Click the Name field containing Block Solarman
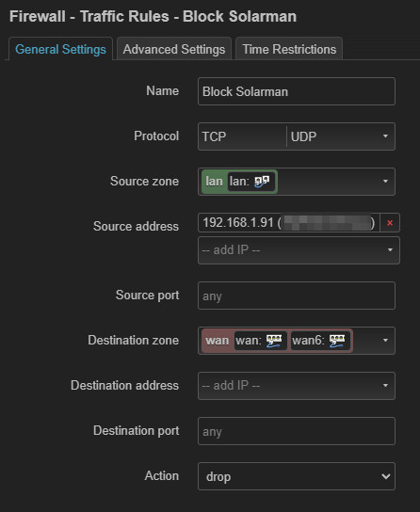This screenshot has width=420, height=512. (297, 91)
